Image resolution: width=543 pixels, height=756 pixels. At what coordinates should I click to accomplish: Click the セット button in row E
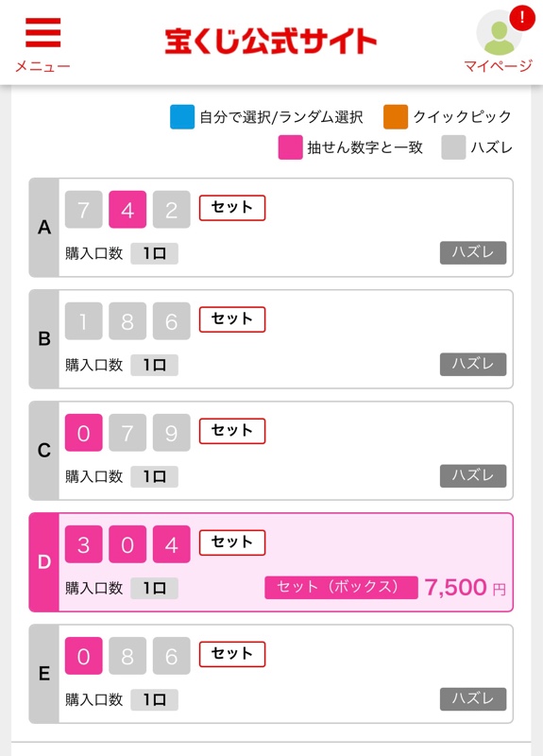coord(232,654)
